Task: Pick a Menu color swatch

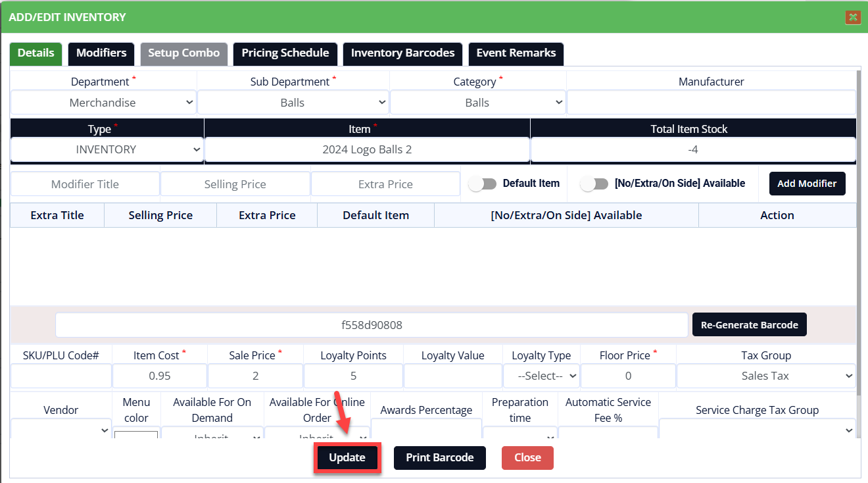Action: pyautogui.click(x=136, y=436)
